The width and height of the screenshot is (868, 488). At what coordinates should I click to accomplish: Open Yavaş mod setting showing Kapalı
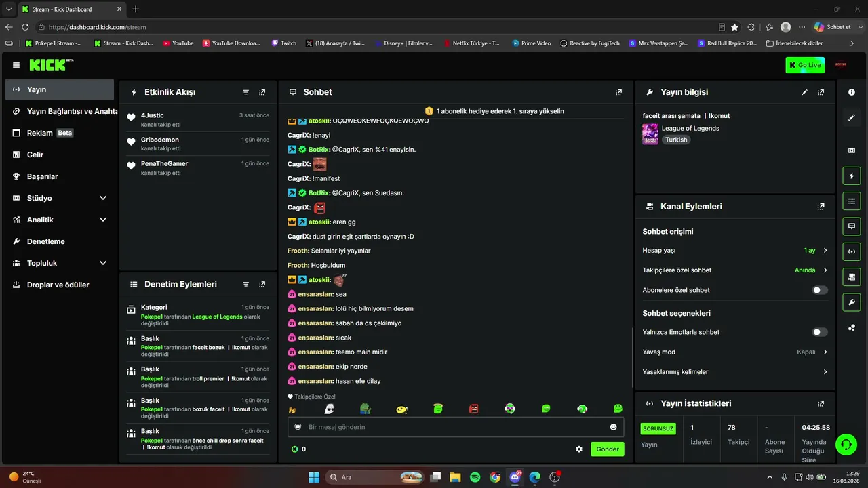tap(735, 352)
